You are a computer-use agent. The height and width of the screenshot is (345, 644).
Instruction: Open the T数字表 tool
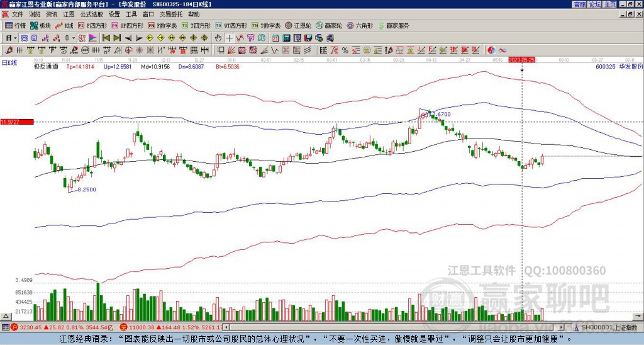point(266,25)
